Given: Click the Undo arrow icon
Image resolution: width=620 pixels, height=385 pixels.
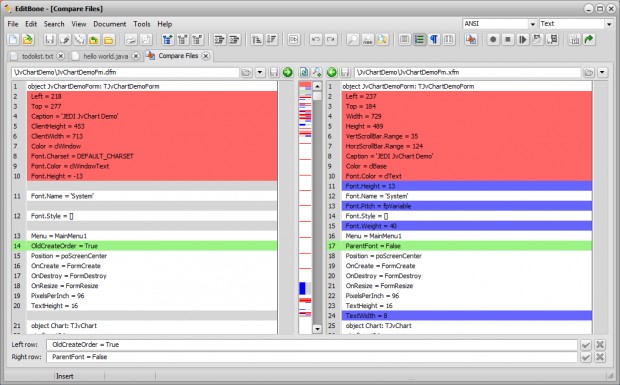Looking at the screenshot, I should coord(316,40).
